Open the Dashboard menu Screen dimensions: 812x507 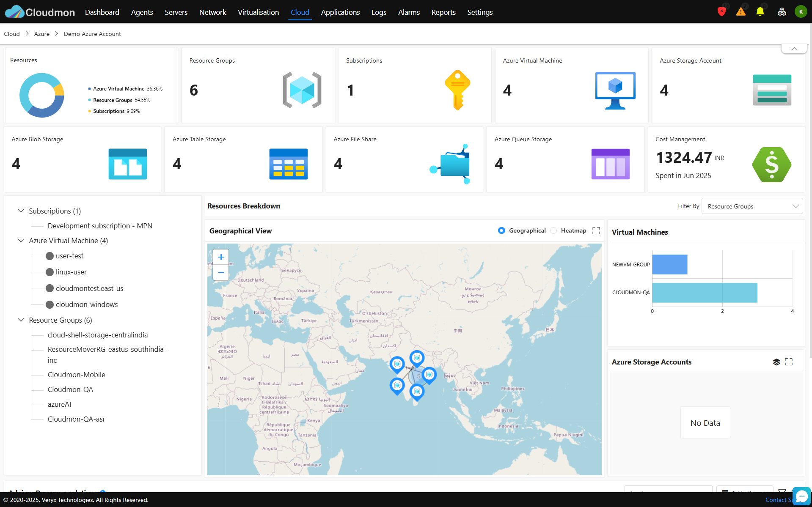[x=102, y=12]
